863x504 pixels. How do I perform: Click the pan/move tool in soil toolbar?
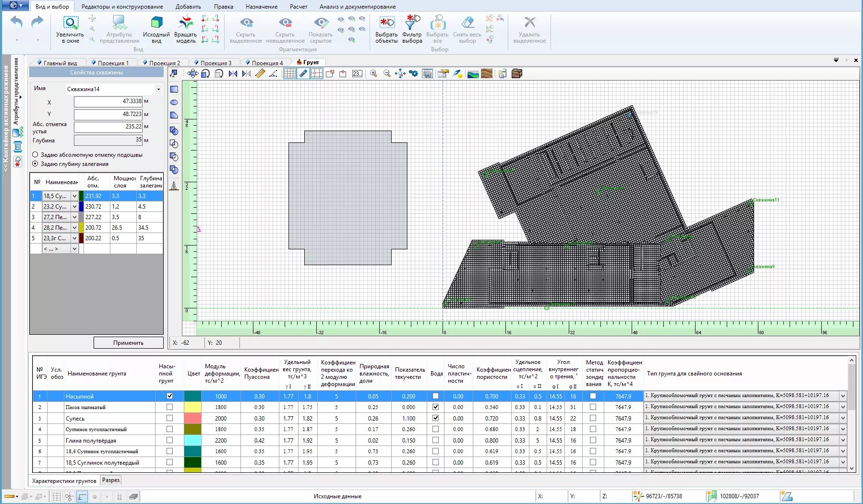click(192, 73)
